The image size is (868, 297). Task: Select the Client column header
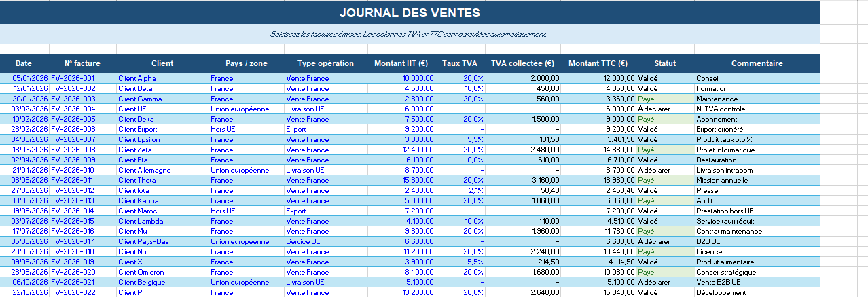tap(162, 63)
